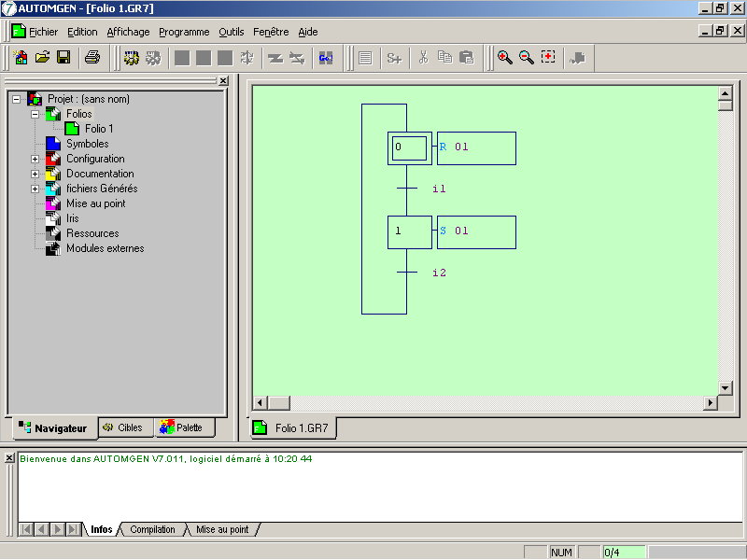Select Folio 1 in the tree
The height and width of the screenshot is (560, 747).
98,129
